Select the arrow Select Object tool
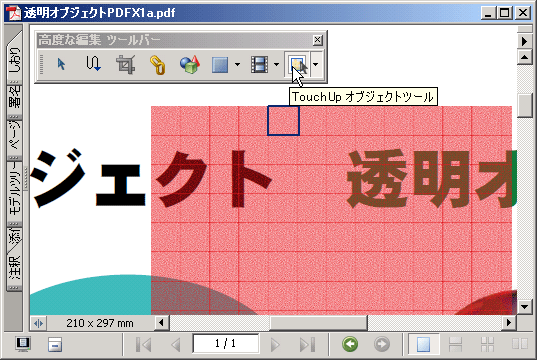 tap(61, 64)
